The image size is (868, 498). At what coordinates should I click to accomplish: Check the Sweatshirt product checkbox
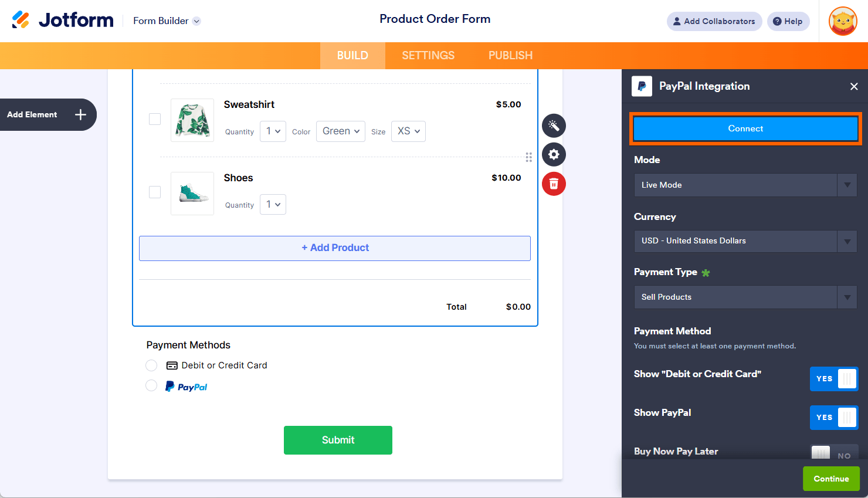155,119
